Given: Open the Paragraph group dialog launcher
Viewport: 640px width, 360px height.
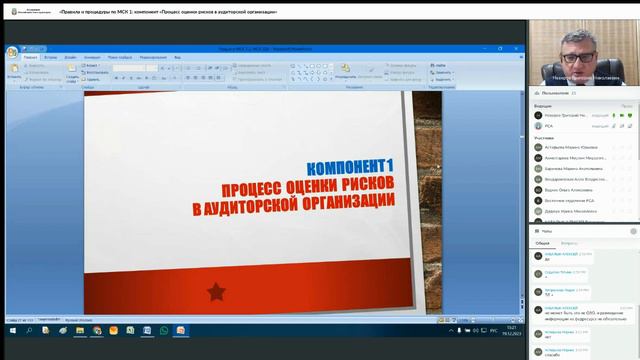Looking at the screenshot, I should pos(284,87).
